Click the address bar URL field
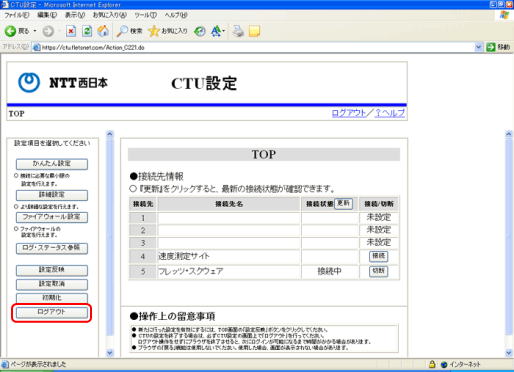514x372 pixels. (x=253, y=47)
